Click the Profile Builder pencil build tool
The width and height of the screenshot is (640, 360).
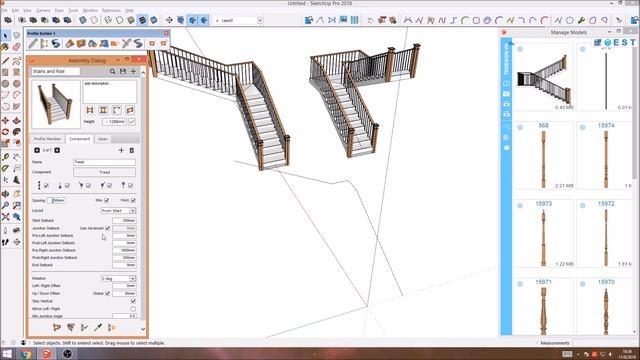pos(33,43)
